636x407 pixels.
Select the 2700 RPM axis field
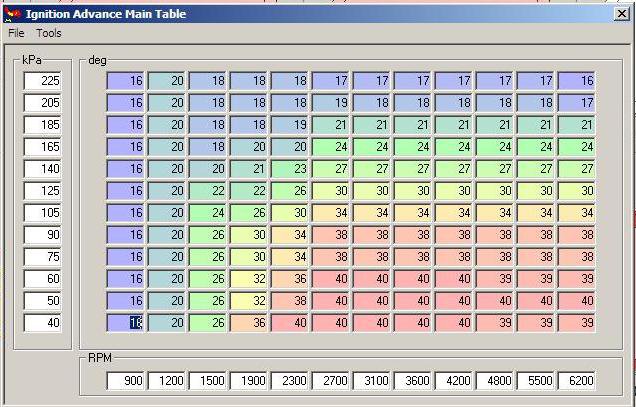(x=332, y=381)
